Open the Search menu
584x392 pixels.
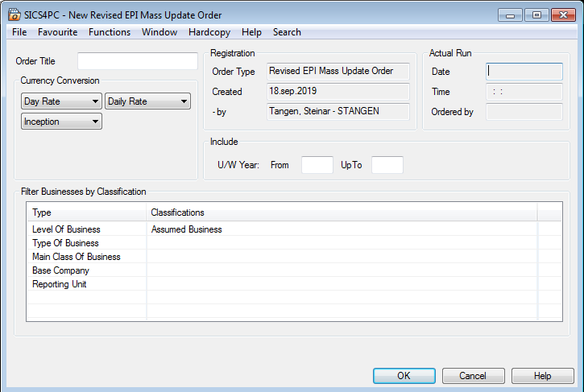coord(287,32)
